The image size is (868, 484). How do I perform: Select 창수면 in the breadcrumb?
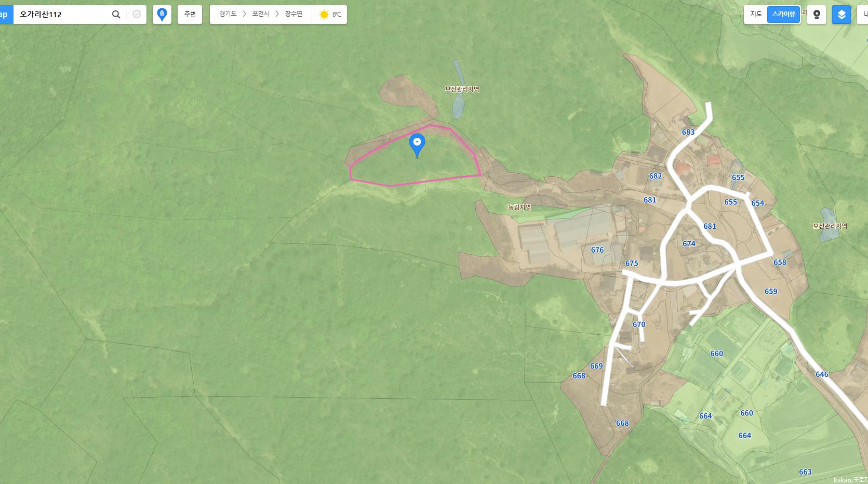point(293,14)
